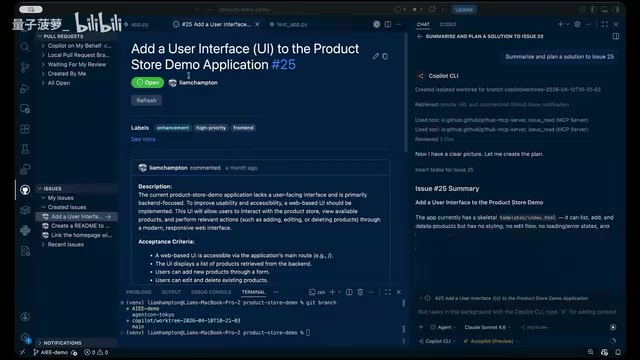The height and width of the screenshot is (360, 640).
Task: Toggle the bottom panel layout button
Action: click(x=605, y=9)
